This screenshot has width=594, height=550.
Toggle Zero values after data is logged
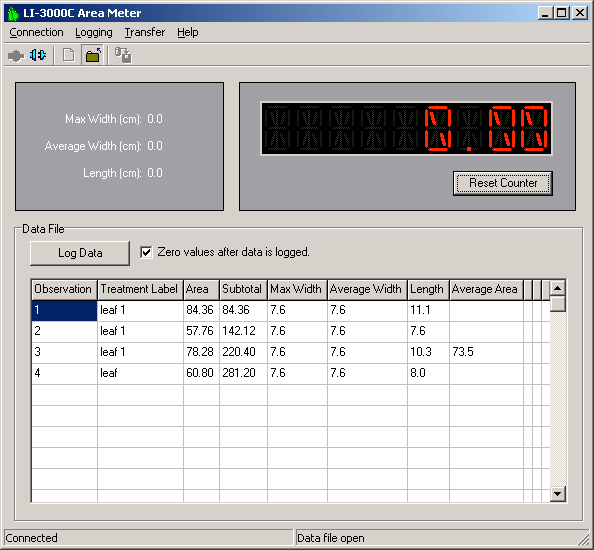pyautogui.click(x=146, y=252)
